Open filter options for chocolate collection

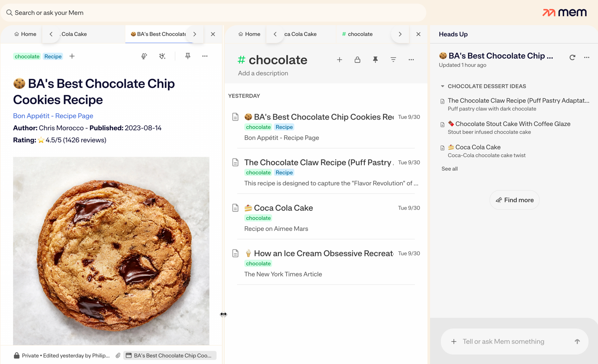click(393, 59)
